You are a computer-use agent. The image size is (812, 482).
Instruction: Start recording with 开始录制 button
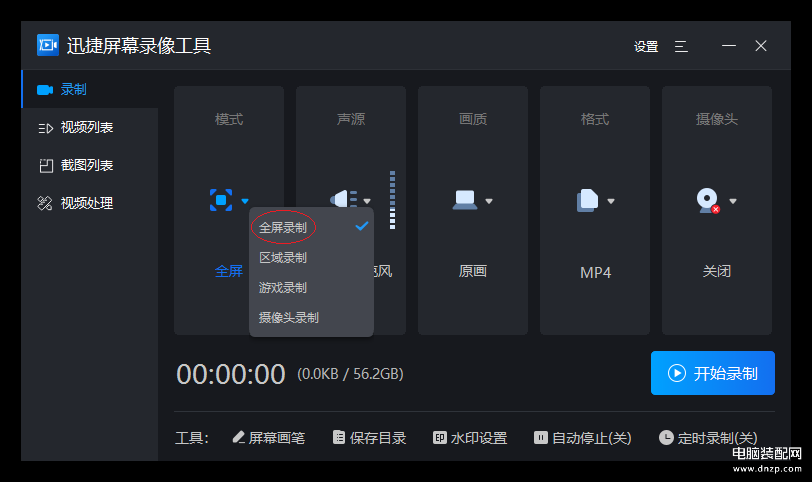tap(713, 373)
